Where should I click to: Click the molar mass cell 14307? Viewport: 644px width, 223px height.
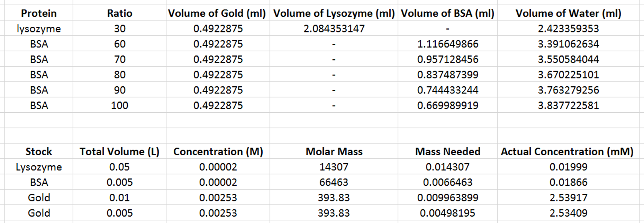[334, 167]
